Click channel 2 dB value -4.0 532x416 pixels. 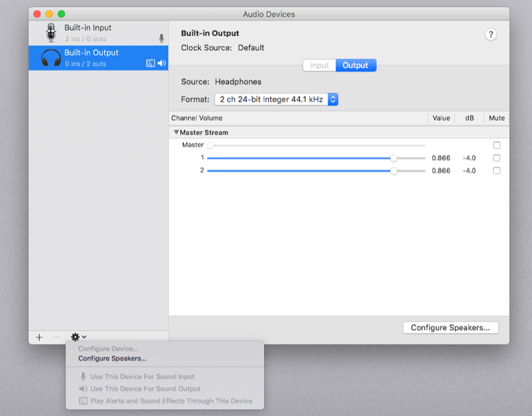[470, 170]
